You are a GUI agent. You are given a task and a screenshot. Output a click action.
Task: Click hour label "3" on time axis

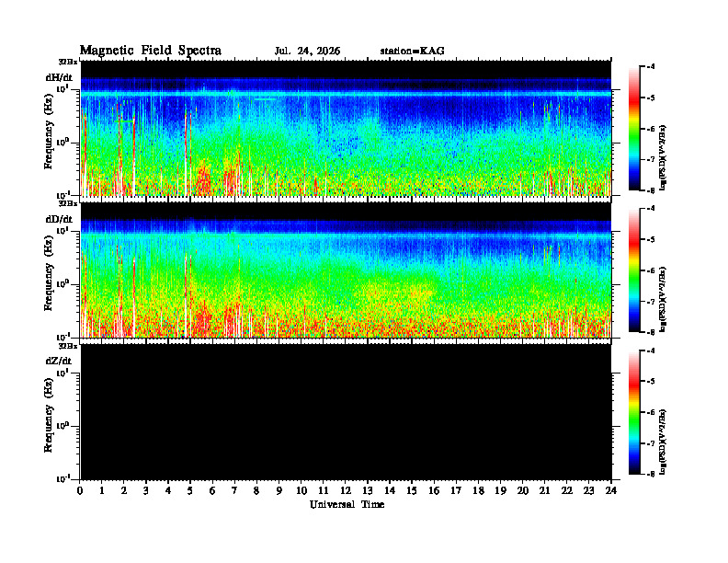pyautogui.click(x=146, y=491)
